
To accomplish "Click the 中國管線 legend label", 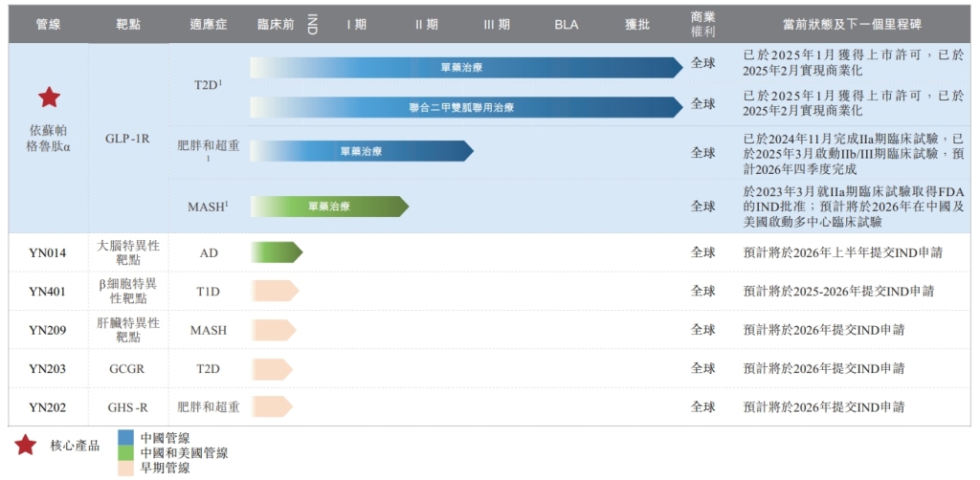I will coord(165,438).
